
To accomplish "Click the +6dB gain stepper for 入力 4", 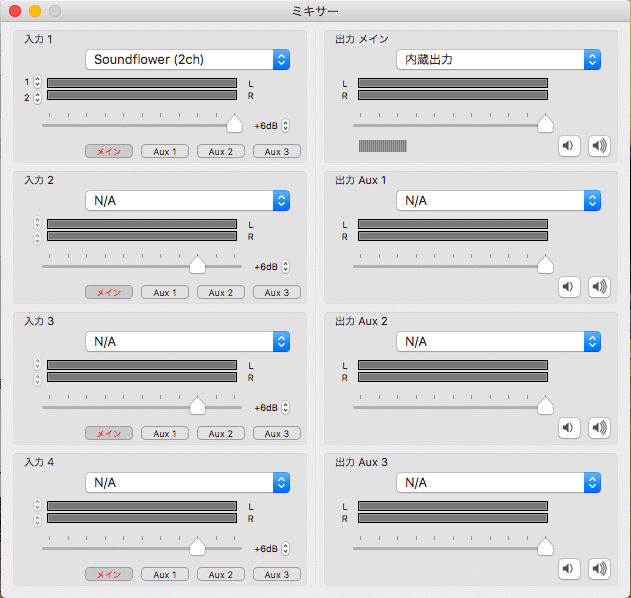I will [285, 549].
